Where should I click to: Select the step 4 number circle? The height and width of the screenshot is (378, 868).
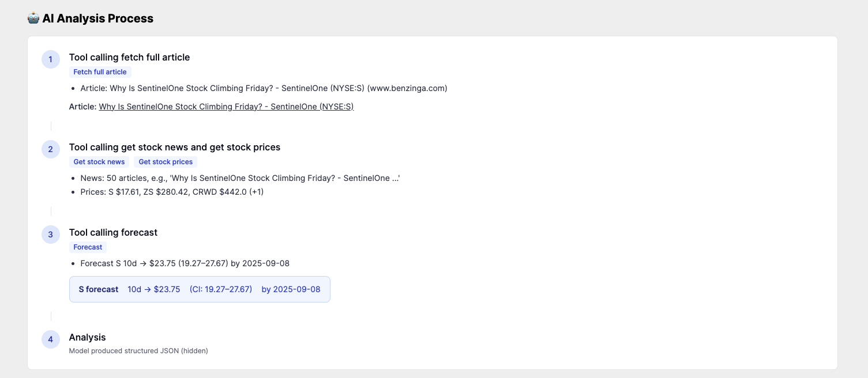[51, 339]
